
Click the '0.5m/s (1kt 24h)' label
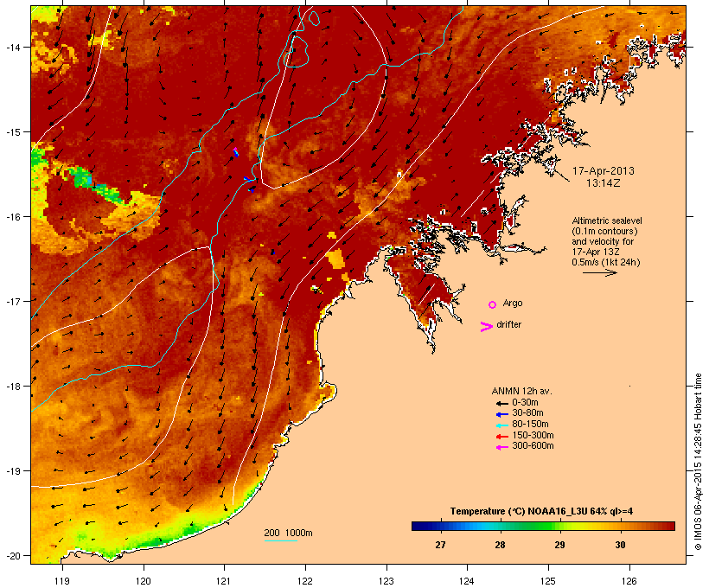(x=606, y=262)
